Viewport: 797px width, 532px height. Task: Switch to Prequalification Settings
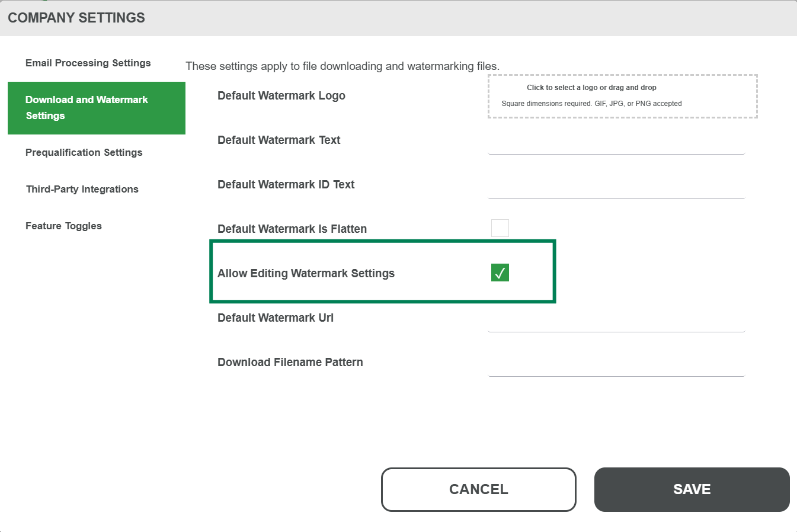pos(84,152)
